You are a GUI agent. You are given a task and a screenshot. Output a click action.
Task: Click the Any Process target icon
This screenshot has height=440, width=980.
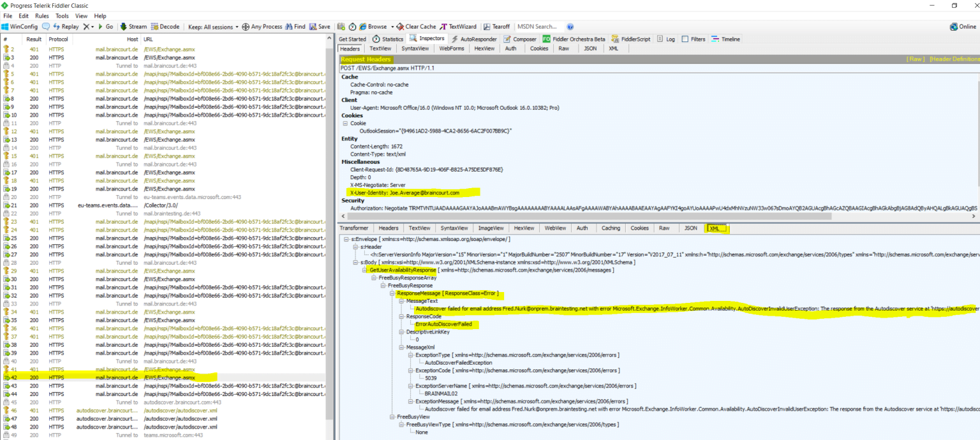246,27
